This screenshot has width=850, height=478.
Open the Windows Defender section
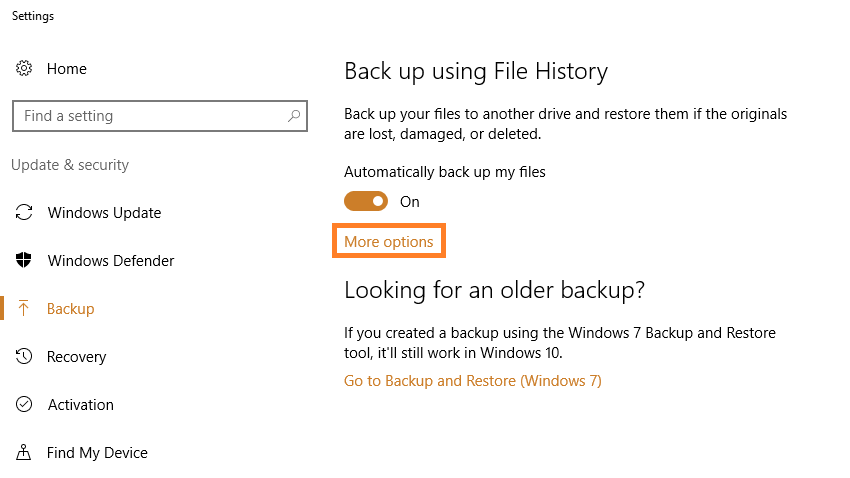coord(111,261)
